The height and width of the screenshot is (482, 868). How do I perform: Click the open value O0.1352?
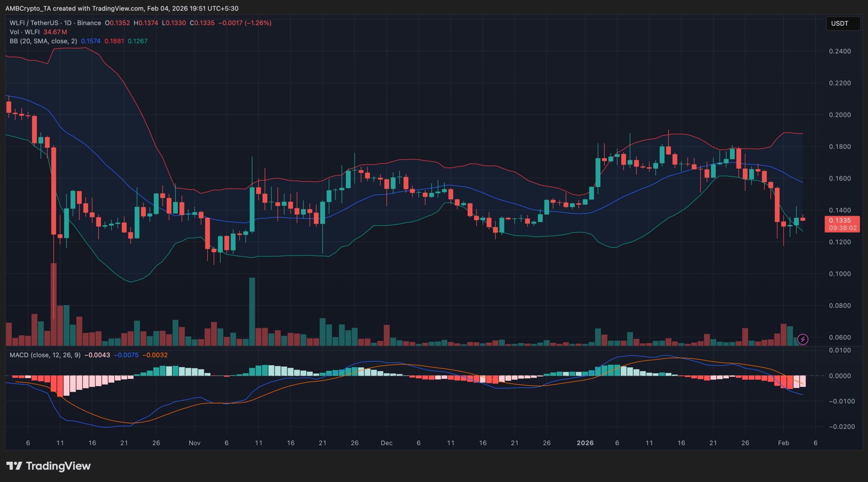(x=118, y=23)
